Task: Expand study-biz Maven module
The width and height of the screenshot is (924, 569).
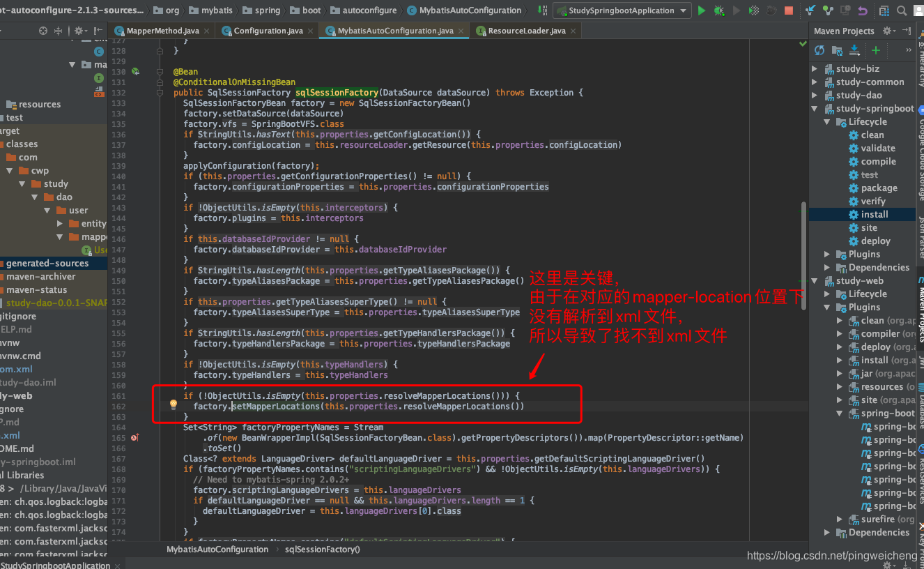Action: pos(815,68)
